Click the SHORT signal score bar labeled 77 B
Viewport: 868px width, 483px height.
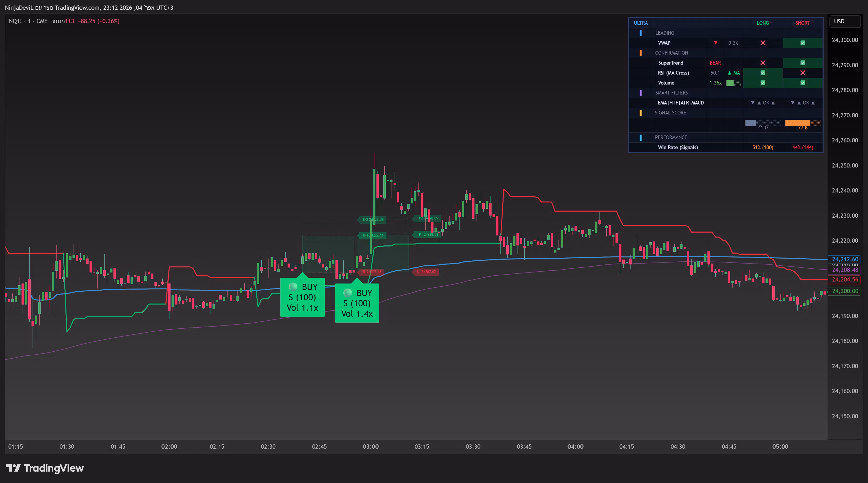pyautogui.click(x=803, y=123)
